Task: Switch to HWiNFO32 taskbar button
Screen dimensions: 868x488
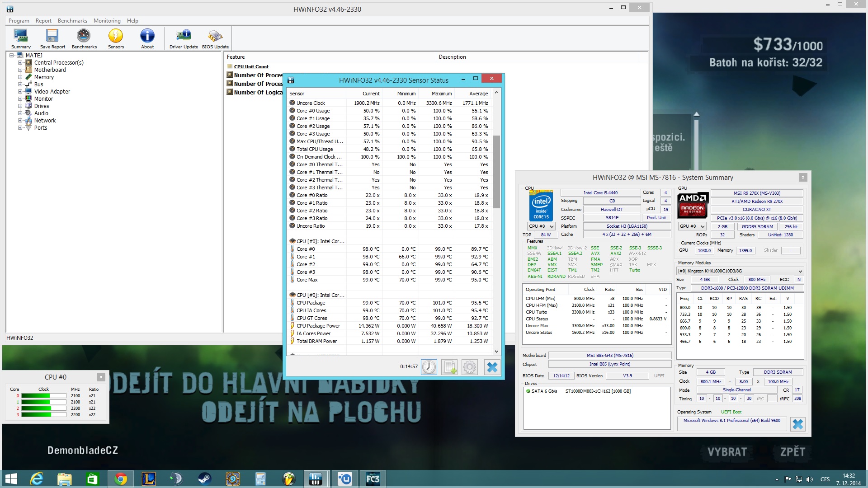Action: click(x=316, y=479)
